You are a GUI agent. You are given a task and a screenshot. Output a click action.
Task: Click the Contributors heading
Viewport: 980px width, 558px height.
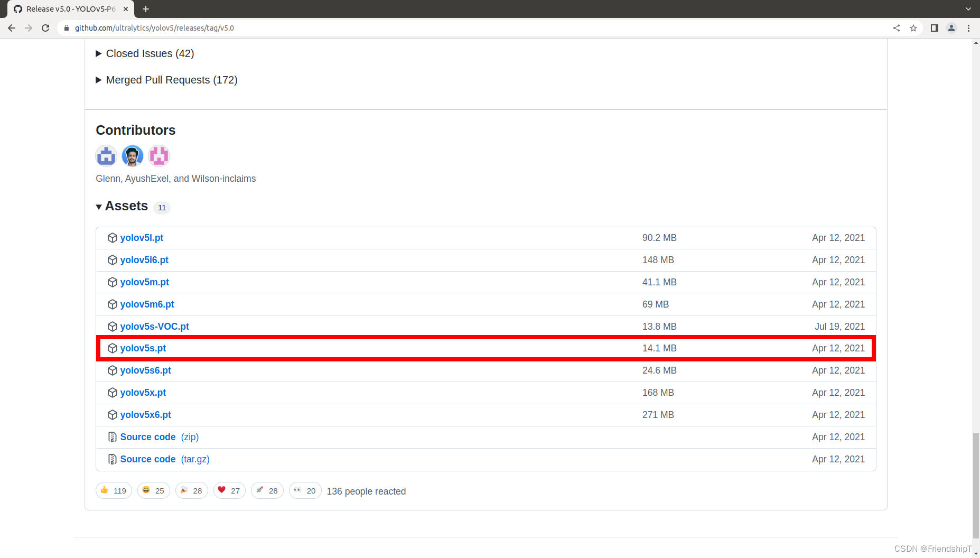(136, 130)
